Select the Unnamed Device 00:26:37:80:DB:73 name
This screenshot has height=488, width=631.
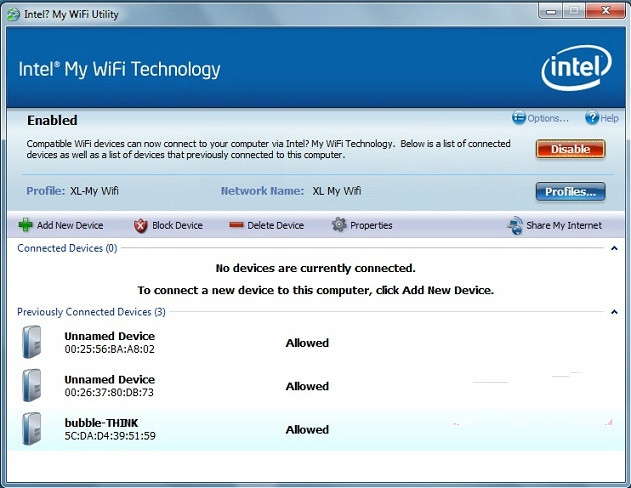pos(109,379)
